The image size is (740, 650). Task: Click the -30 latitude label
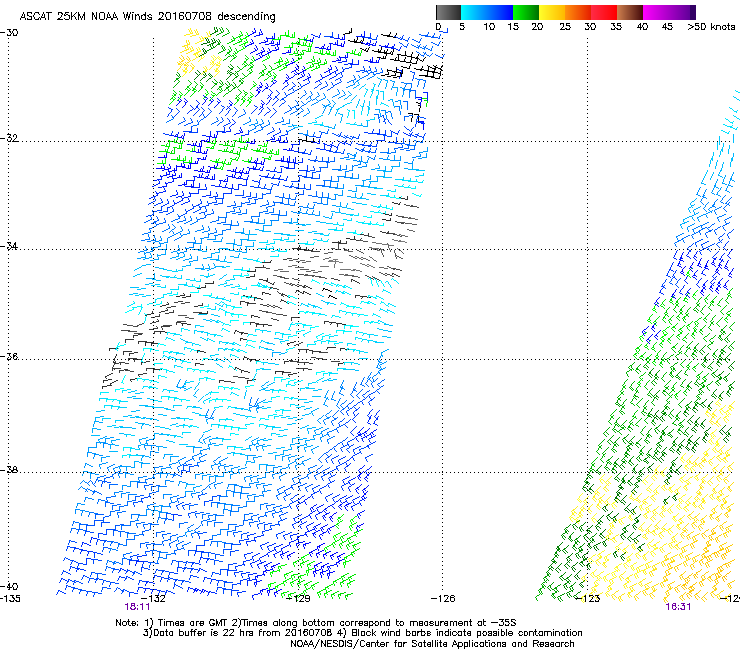9,33
